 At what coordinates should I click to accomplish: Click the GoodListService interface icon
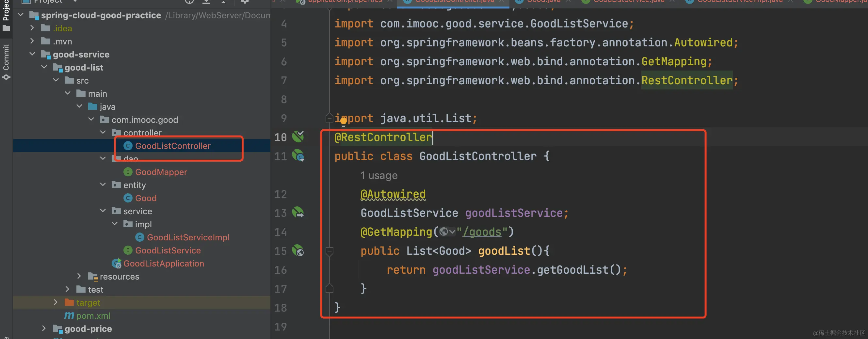128,250
